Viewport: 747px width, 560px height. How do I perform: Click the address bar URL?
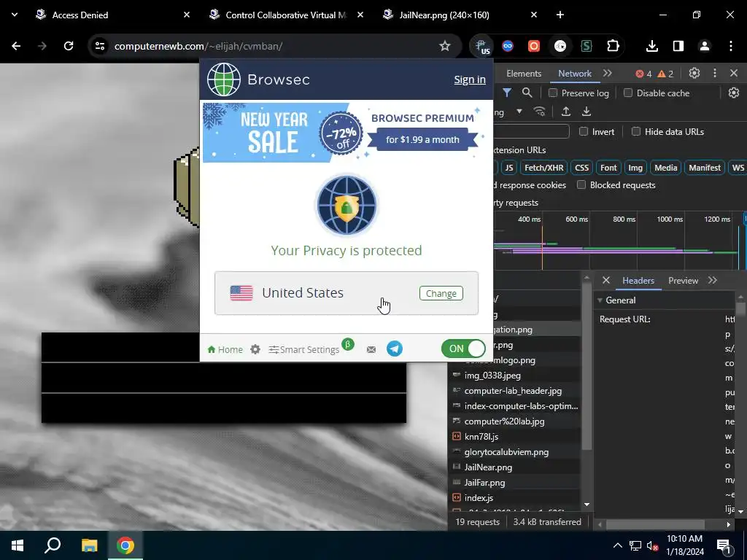click(198, 46)
